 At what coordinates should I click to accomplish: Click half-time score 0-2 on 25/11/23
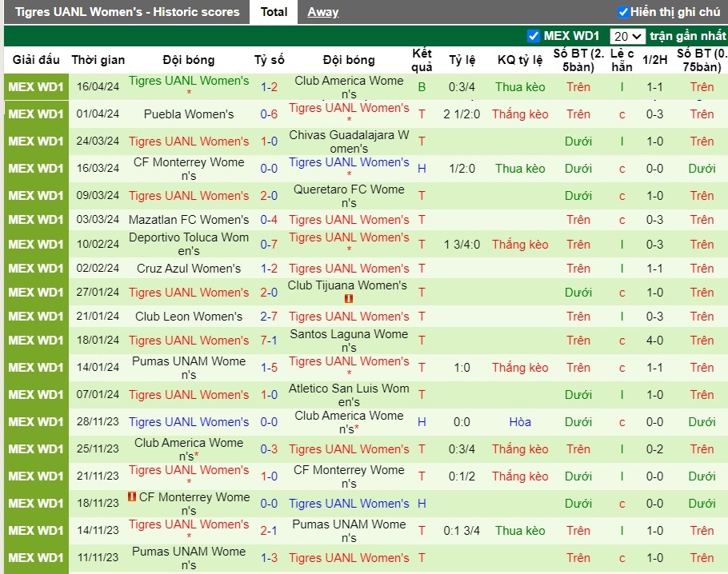pyautogui.click(x=654, y=449)
